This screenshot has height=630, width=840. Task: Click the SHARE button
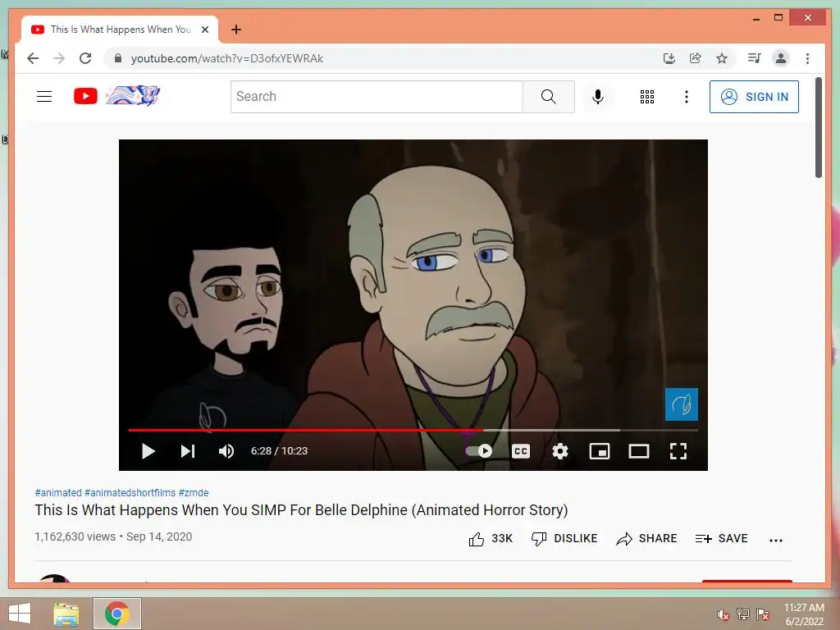point(646,538)
